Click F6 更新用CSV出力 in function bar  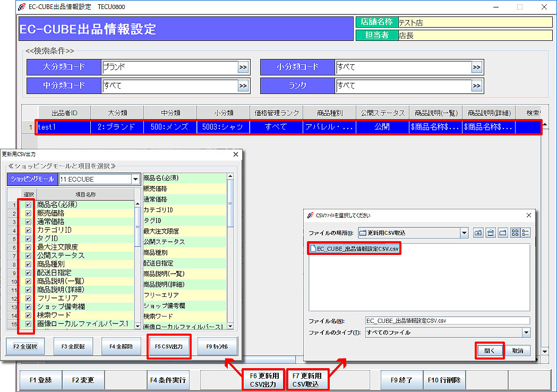264,380
